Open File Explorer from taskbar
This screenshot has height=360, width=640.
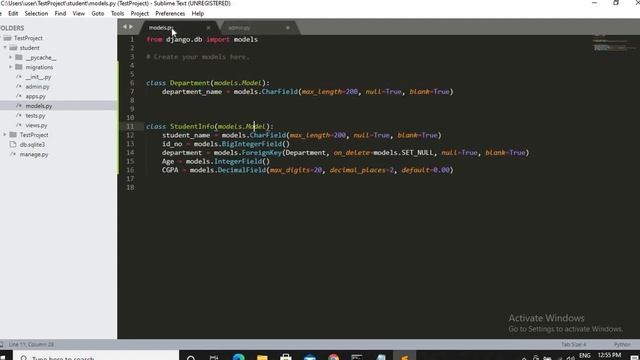pyautogui.click(x=262, y=357)
